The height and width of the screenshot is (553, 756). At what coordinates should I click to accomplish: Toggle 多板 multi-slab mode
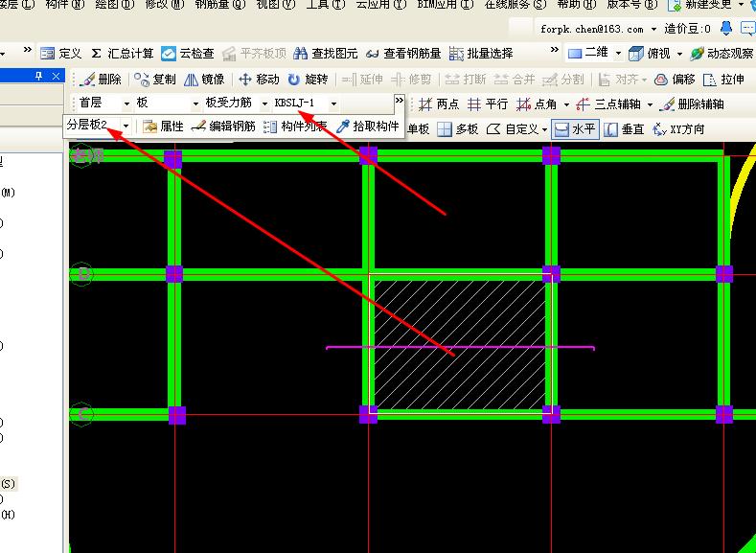pos(458,129)
